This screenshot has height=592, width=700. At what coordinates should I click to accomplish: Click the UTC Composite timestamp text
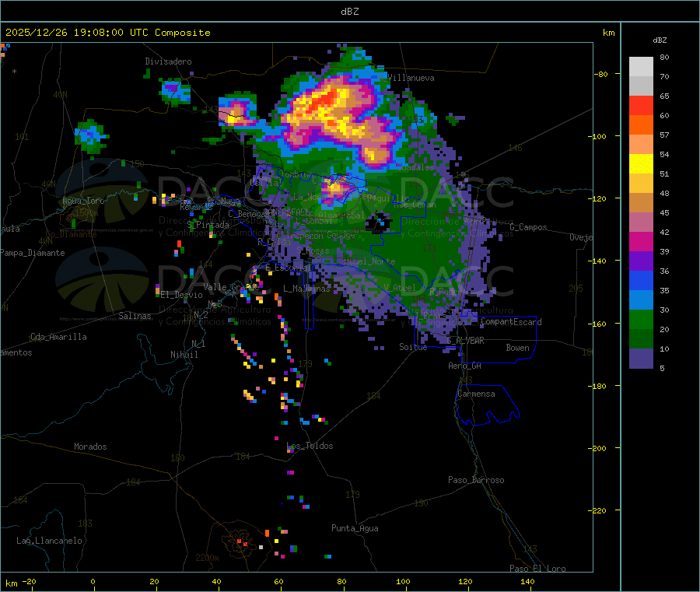[x=108, y=33]
